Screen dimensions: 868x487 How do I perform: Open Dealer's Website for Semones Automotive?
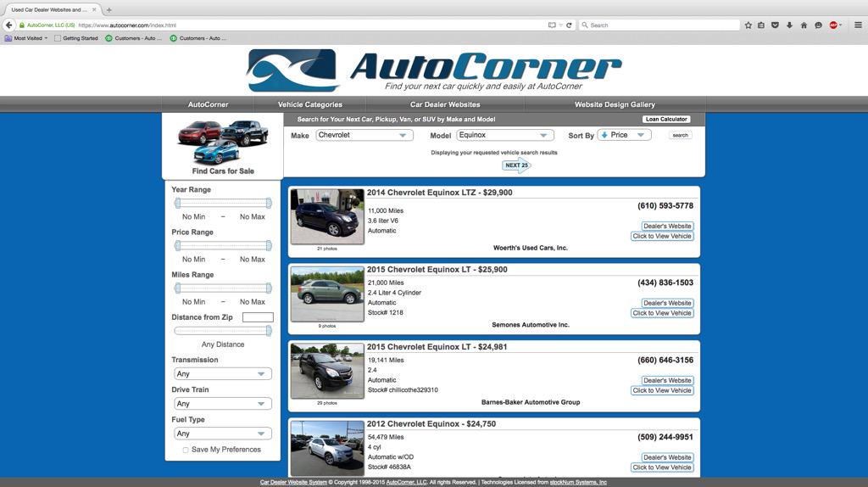[x=667, y=303]
